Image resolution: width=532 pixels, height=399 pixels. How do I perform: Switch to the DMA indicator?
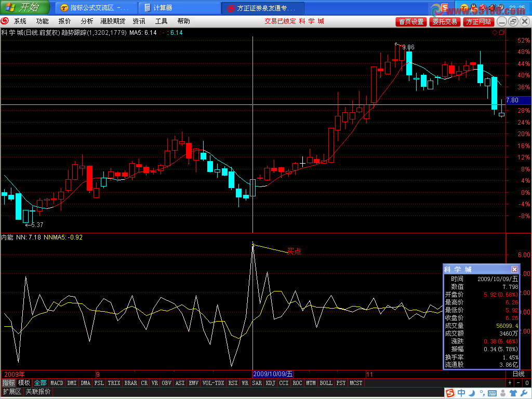pos(86,383)
